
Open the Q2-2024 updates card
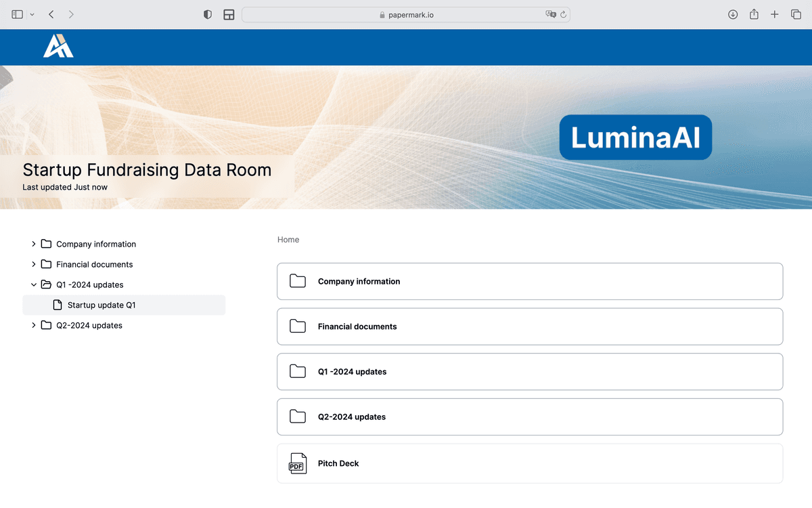click(x=529, y=417)
